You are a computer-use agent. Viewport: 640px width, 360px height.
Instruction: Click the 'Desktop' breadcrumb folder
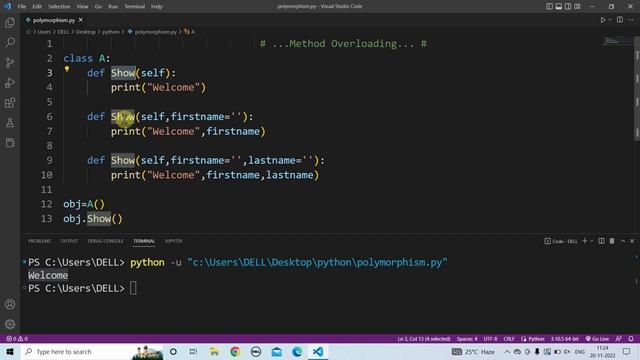[85, 31]
